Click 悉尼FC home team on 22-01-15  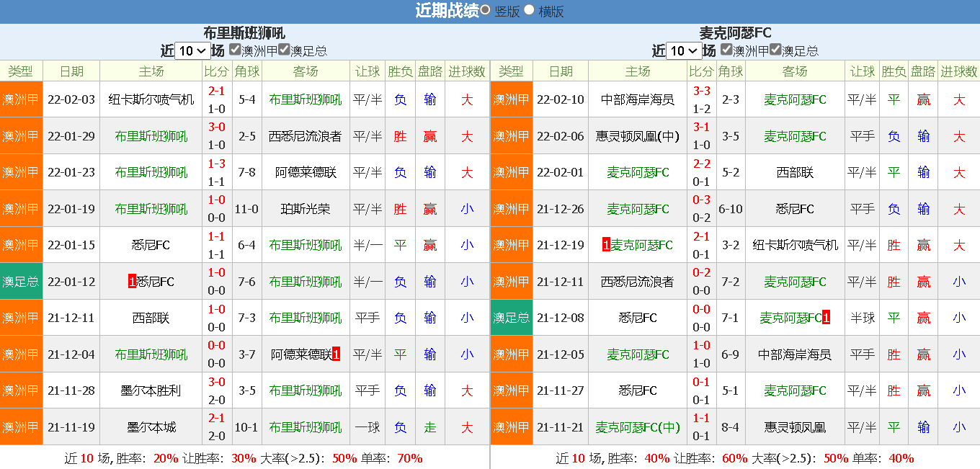click(x=151, y=245)
